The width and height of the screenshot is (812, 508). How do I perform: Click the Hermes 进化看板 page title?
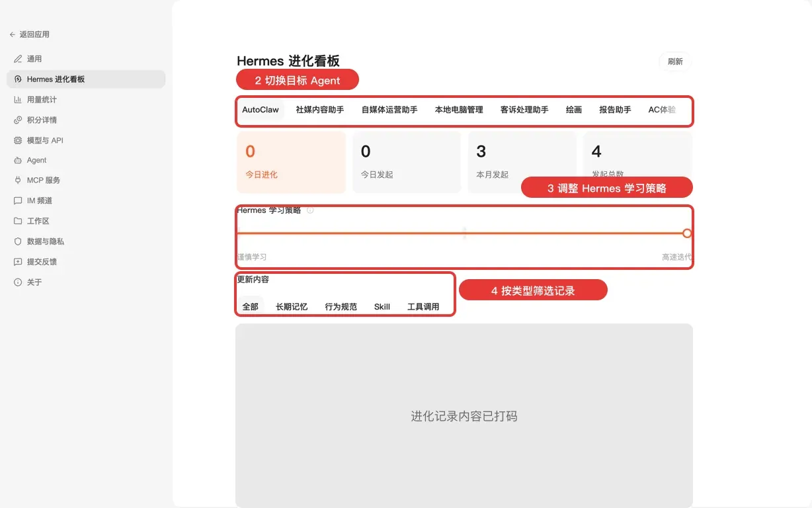[288, 61]
